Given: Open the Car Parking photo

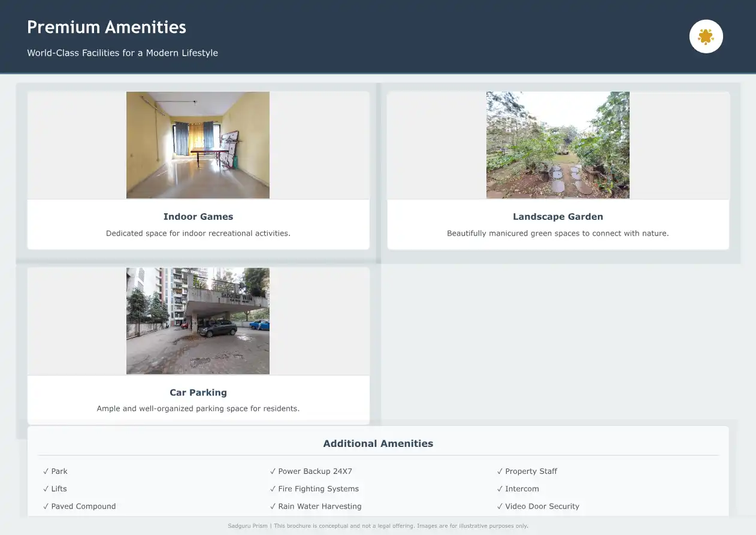Looking at the screenshot, I should (198, 321).
